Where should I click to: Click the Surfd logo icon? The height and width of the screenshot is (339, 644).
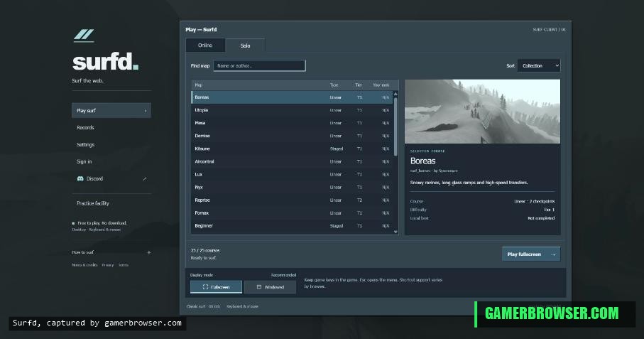(84, 36)
